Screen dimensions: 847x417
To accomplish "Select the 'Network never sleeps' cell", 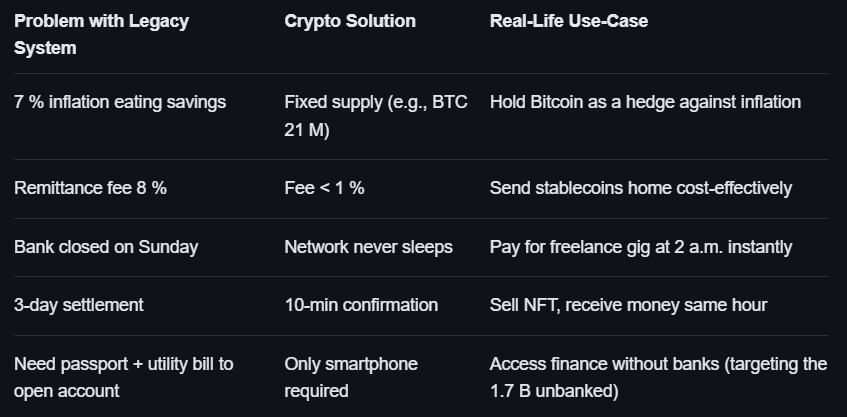I will [x=368, y=247].
